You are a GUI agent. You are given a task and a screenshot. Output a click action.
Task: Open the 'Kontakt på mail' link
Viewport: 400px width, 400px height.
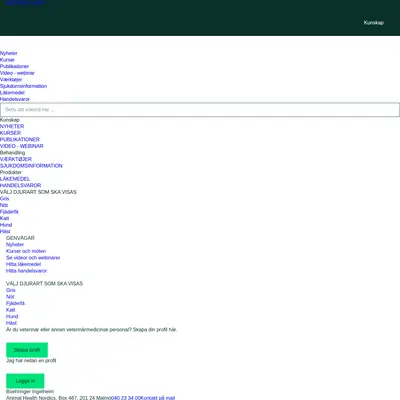coord(157,398)
